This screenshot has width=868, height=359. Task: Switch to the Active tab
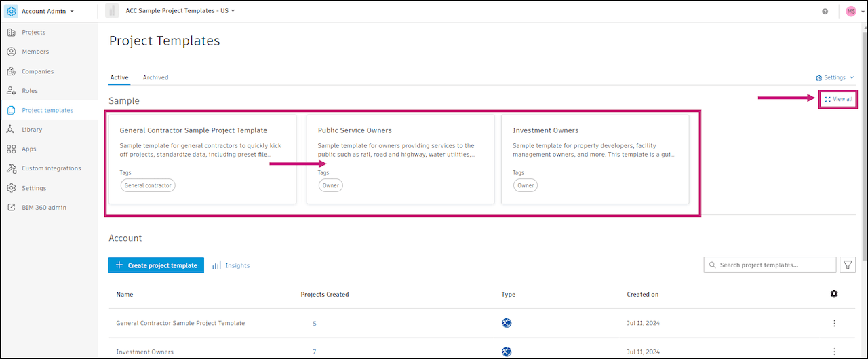tap(119, 77)
